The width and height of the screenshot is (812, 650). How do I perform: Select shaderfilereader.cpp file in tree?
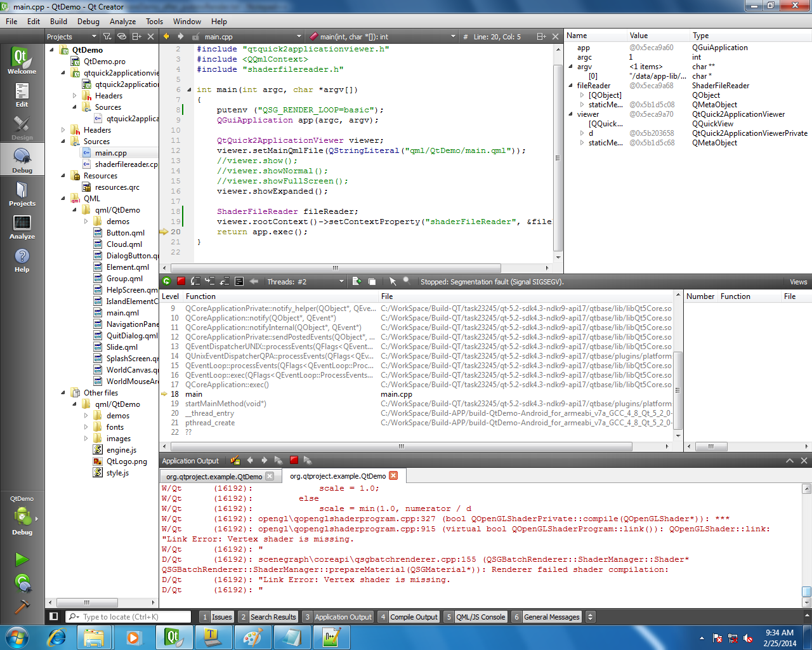click(126, 164)
